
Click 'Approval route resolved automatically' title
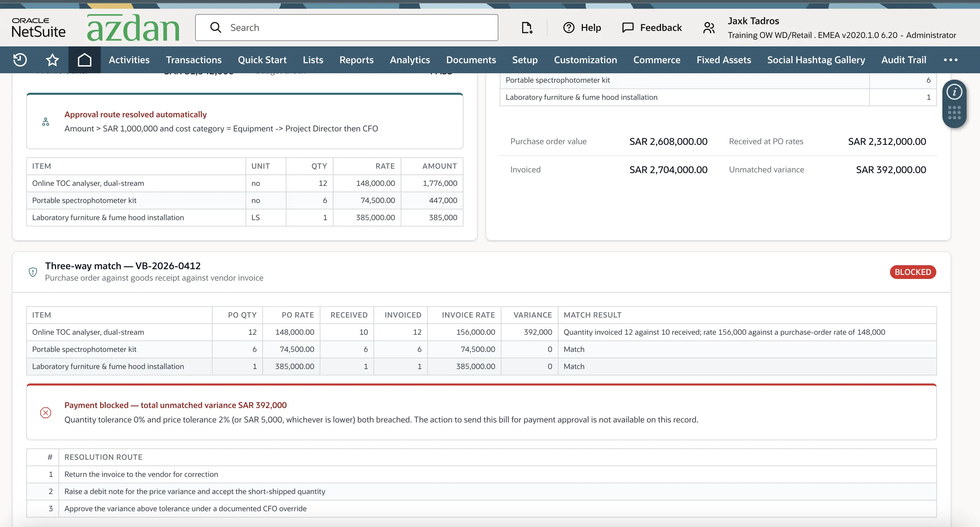point(135,114)
